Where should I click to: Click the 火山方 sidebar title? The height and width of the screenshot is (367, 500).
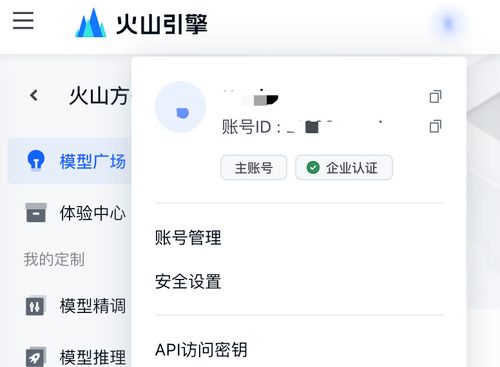pyautogui.click(x=99, y=96)
